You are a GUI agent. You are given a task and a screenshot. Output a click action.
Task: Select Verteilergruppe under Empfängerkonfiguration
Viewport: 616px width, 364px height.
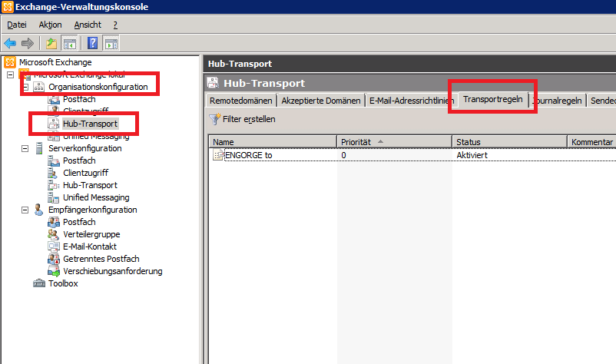91,234
